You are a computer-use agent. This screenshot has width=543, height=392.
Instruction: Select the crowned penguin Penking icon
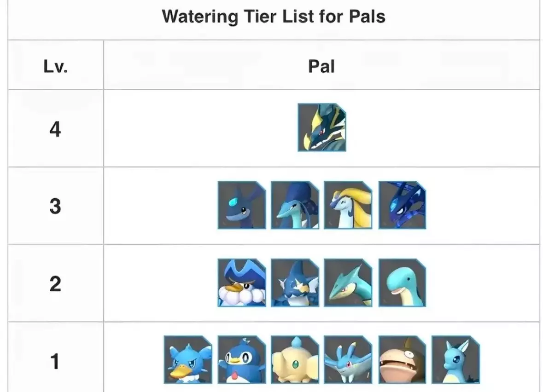coord(241,282)
